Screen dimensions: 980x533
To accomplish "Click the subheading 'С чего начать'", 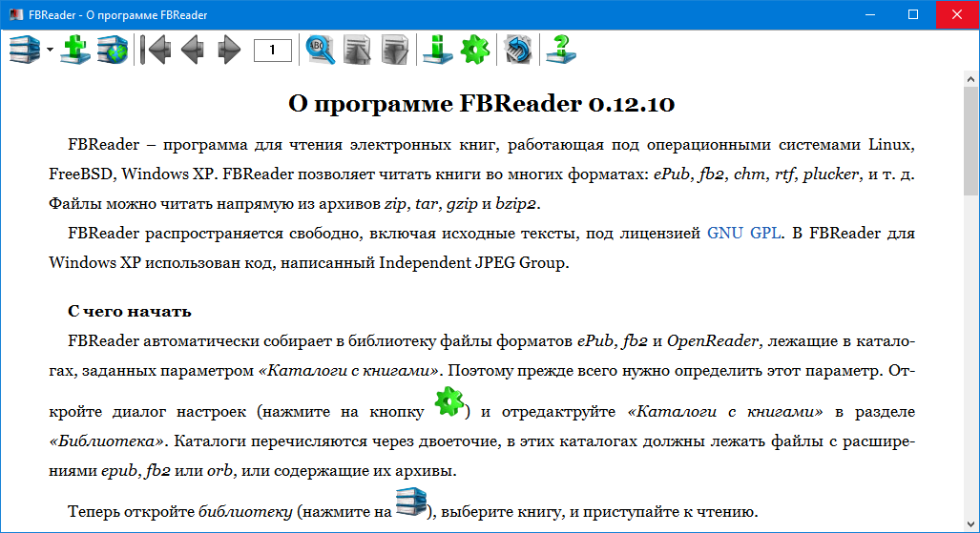I will click(x=130, y=311).
